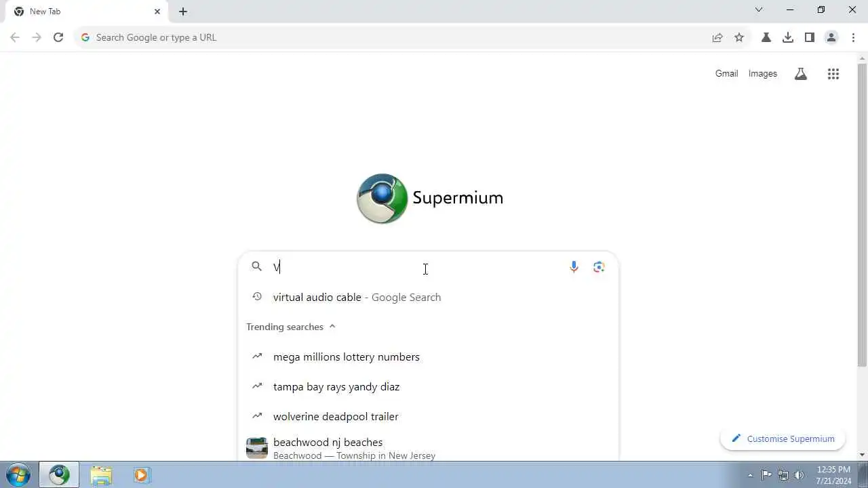Select beachwood nj beaches suggestion
This screenshot has width=868, height=488.
428,447
